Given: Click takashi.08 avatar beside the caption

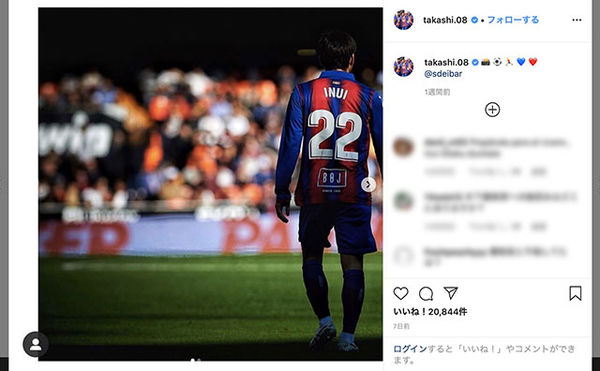Looking at the screenshot, I should pos(403,67).
